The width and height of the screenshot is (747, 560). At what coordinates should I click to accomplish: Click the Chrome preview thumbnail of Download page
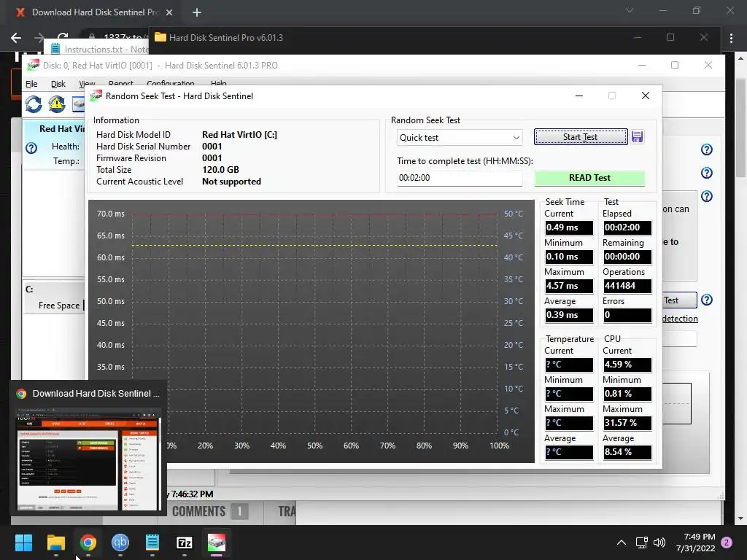pyautogui.click(x=89, y=458)
